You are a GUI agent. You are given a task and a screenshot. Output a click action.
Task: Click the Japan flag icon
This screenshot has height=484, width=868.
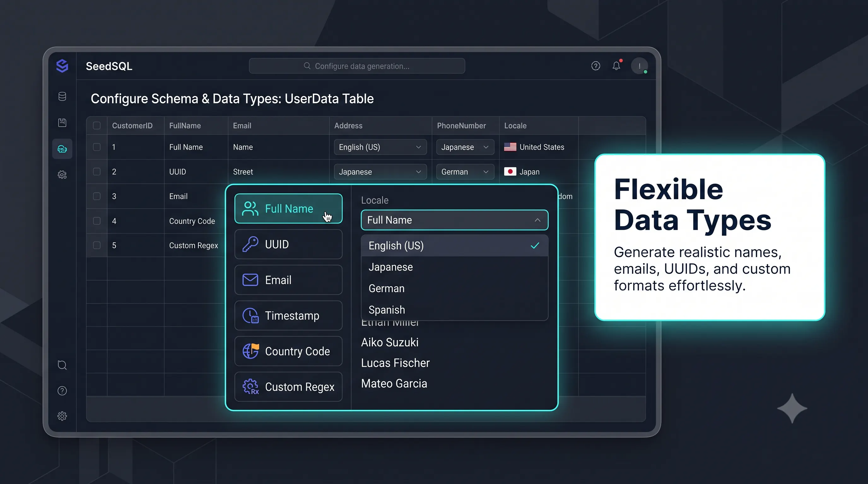[510, 172]
